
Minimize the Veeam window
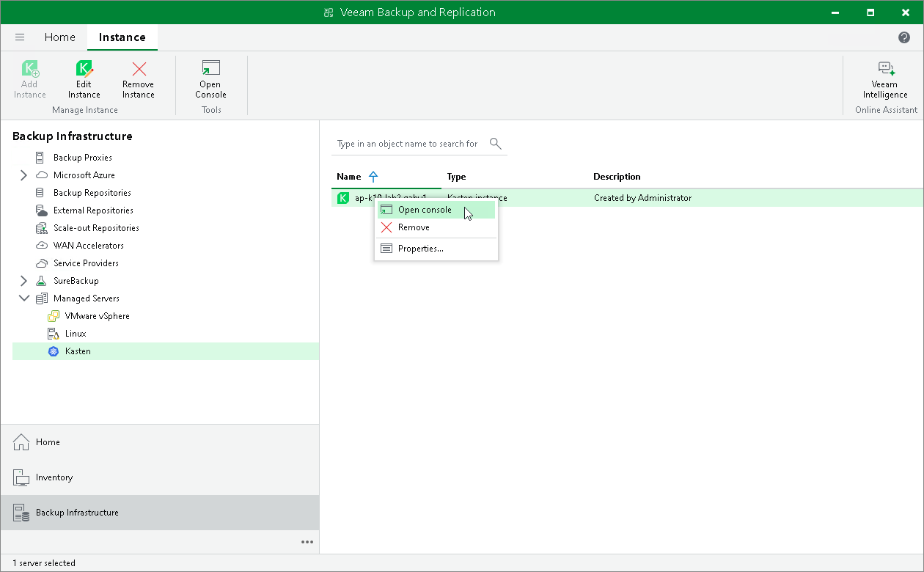point(837,12)
